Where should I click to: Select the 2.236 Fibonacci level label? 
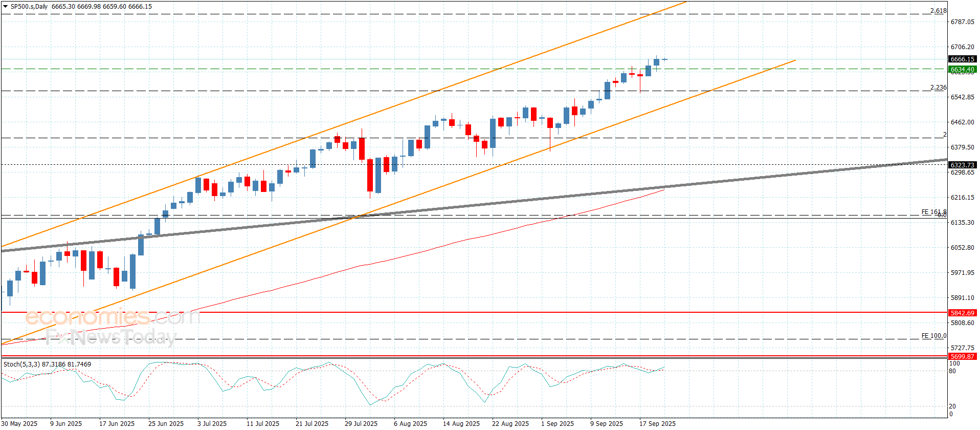[x=938, y=88]
